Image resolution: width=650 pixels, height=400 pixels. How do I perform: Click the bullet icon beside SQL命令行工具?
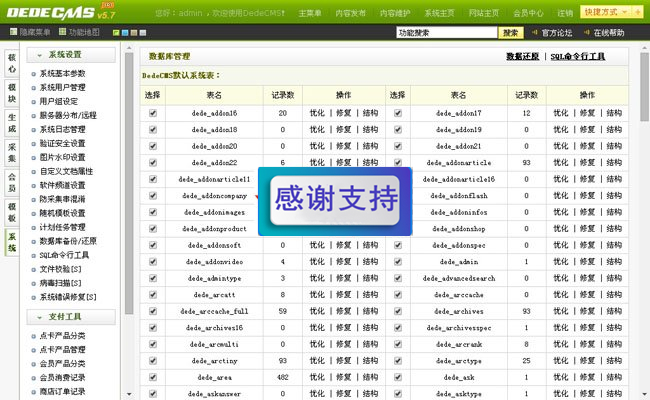pyautogui.click(x=34, y=256)
